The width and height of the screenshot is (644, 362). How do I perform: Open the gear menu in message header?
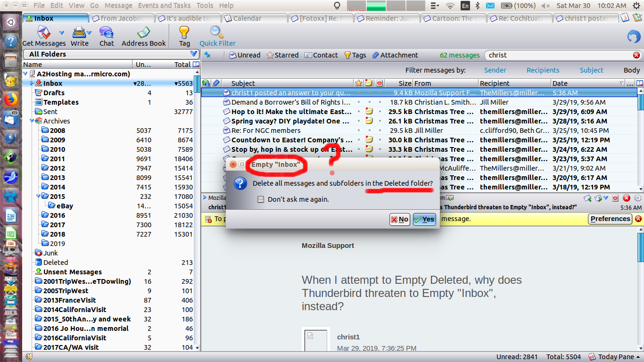click(638, 198)
